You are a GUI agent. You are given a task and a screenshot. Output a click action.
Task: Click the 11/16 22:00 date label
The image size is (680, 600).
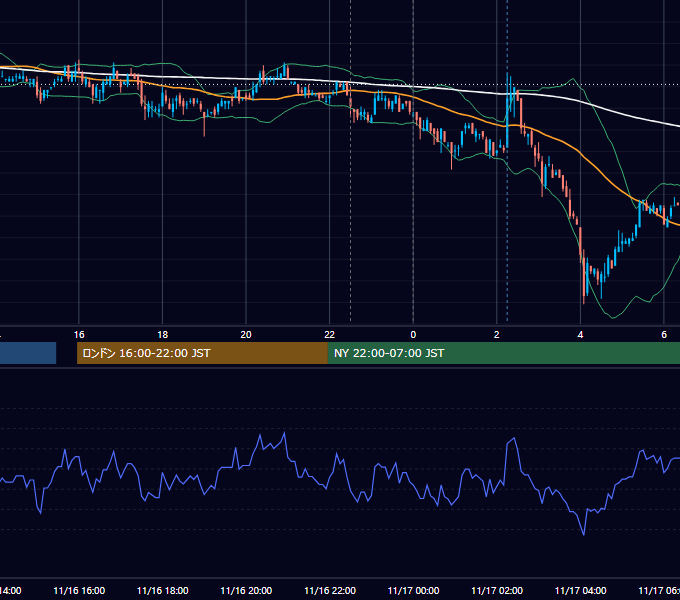330,590
